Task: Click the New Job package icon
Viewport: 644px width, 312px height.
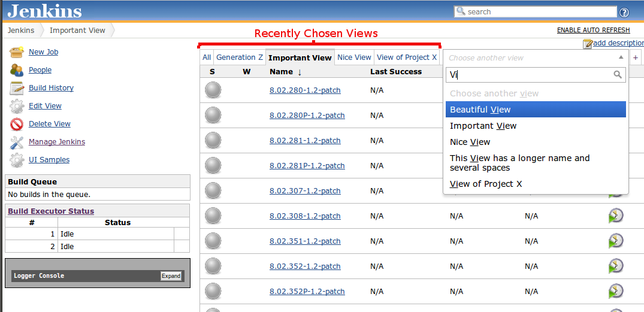Action: click(x=17, y=52)
